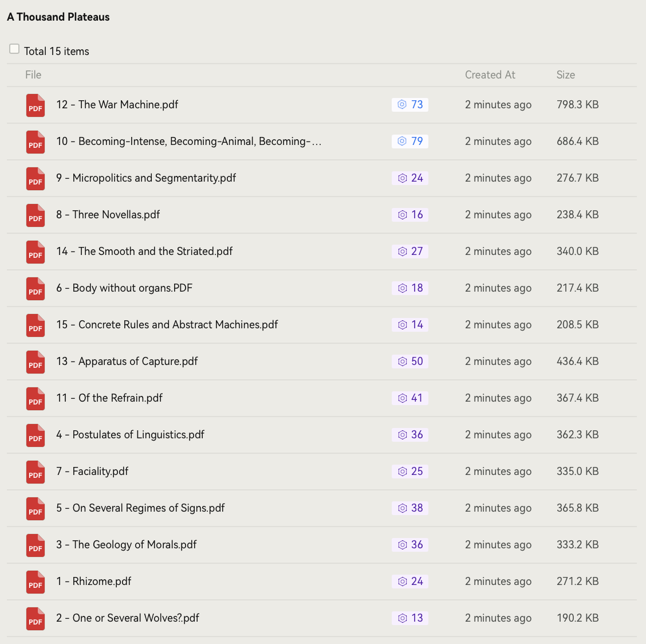
Task: Click the PDF icon for Rhizome
Action: coord(36,582)
